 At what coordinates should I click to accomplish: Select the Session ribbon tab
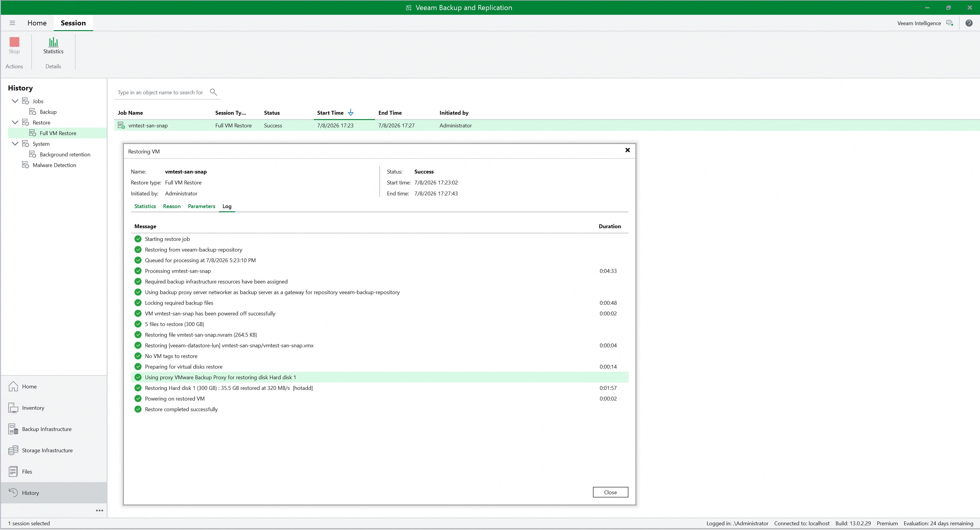73,23
